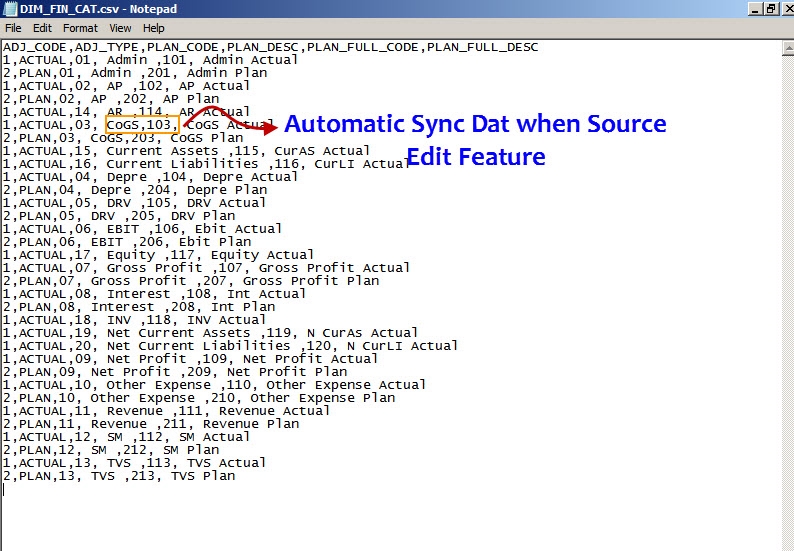Click the line containing ',116, CurLI Actual'

(206, 165)
